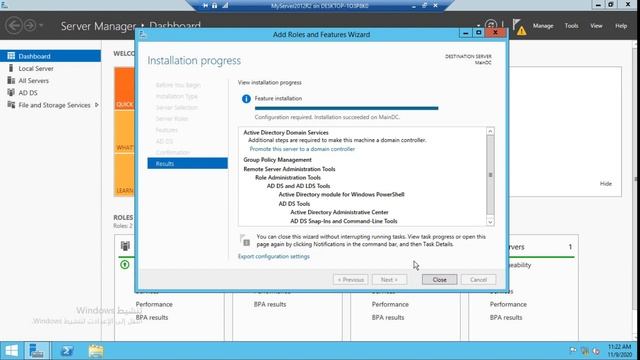
Task: Click the lock icon on the VM connection bar
Action: (x=215, y=5)
